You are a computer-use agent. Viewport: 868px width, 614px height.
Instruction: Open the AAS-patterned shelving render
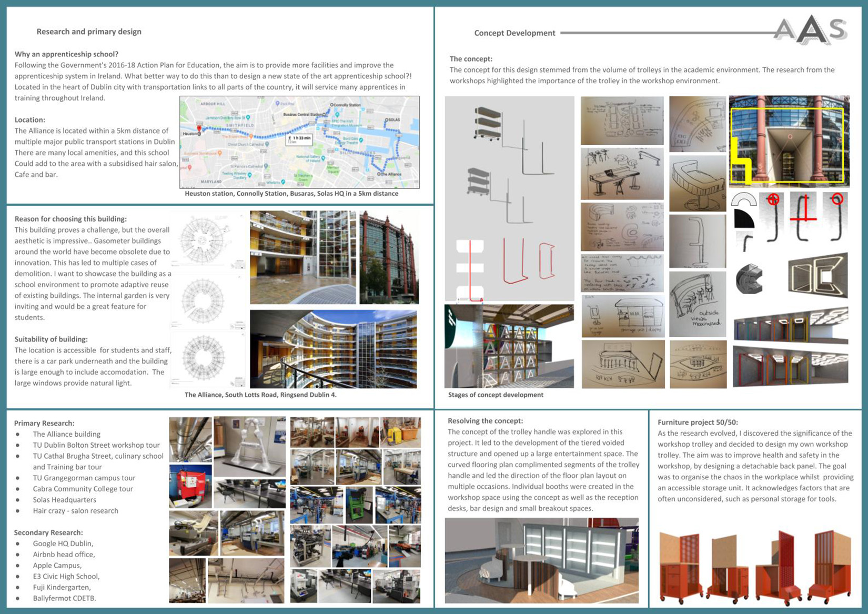pyautogui.click(x=509, y=346)
